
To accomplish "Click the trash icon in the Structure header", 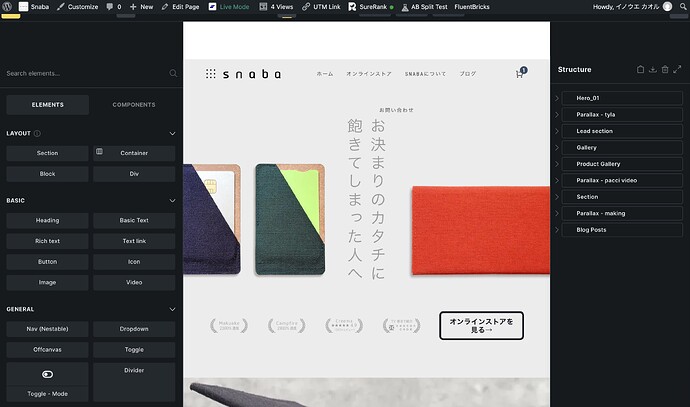I will tap(665, 70).
